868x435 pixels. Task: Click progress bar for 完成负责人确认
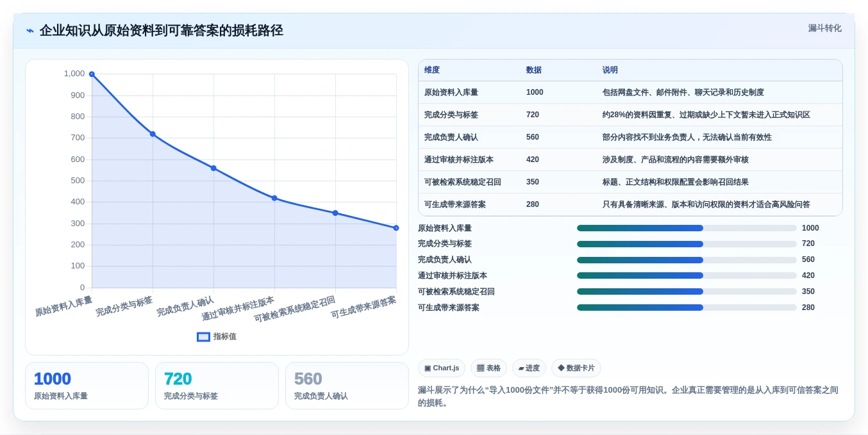687,260
